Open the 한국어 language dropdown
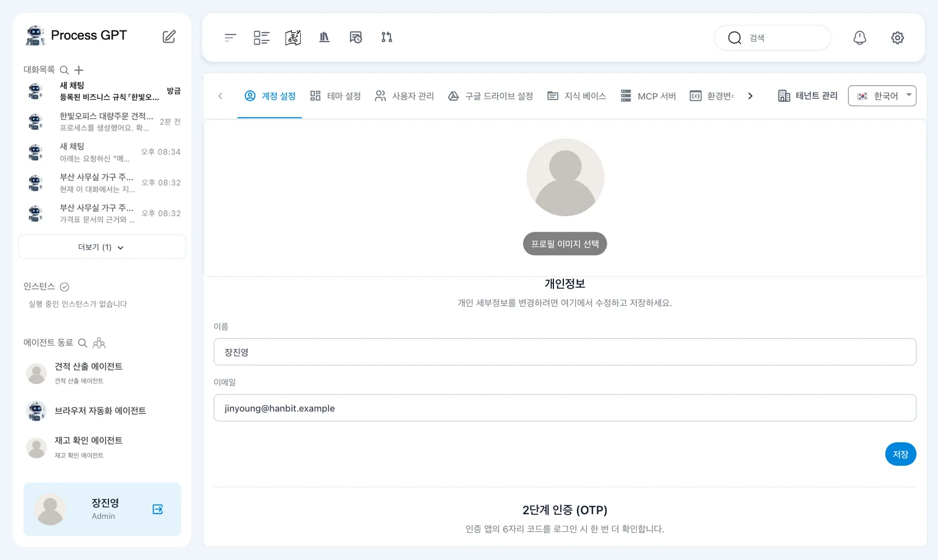Viewport: 938px width, 560px height. (882, 96)
